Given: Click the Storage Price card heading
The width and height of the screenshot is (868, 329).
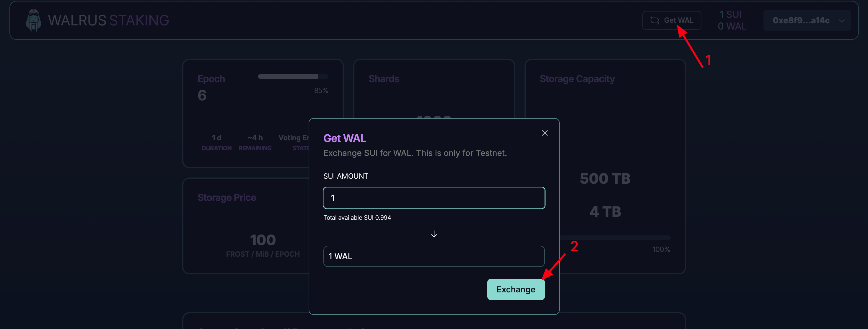Looking at the screenshot, I should click(x=227, y=197).
